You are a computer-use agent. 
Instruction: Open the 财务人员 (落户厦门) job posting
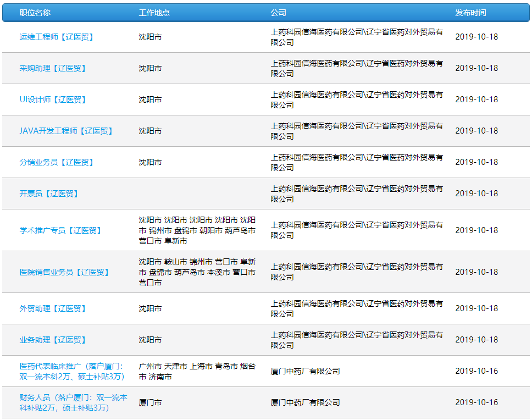pyautogui.click(x=73, y=402)
